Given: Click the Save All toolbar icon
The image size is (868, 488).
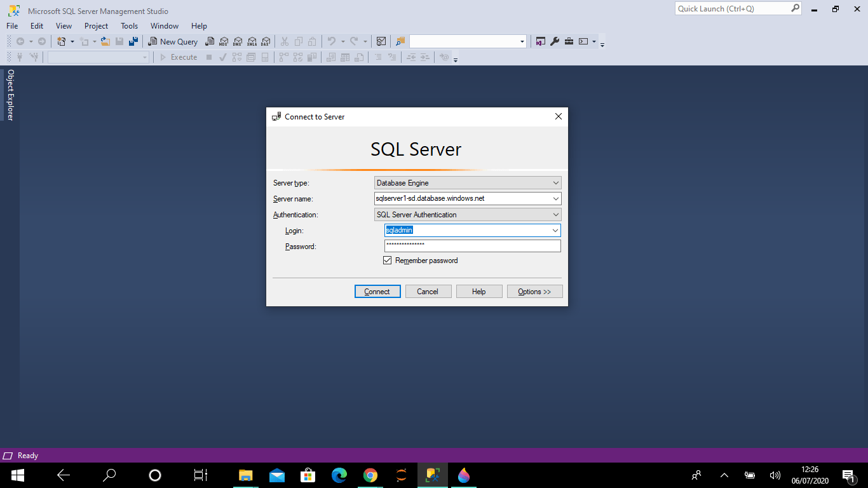Looking at the screenshot, I should [x=133, y=41].
